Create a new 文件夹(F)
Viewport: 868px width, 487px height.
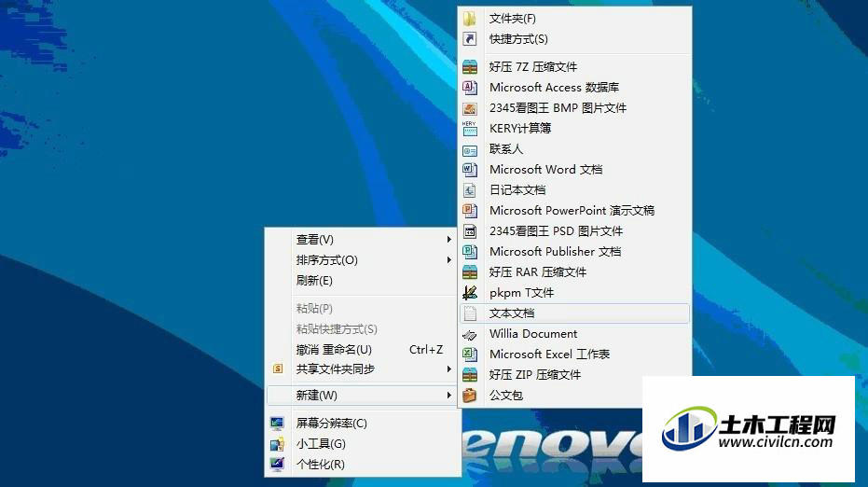pyautogui.click(x=574, y=19)
